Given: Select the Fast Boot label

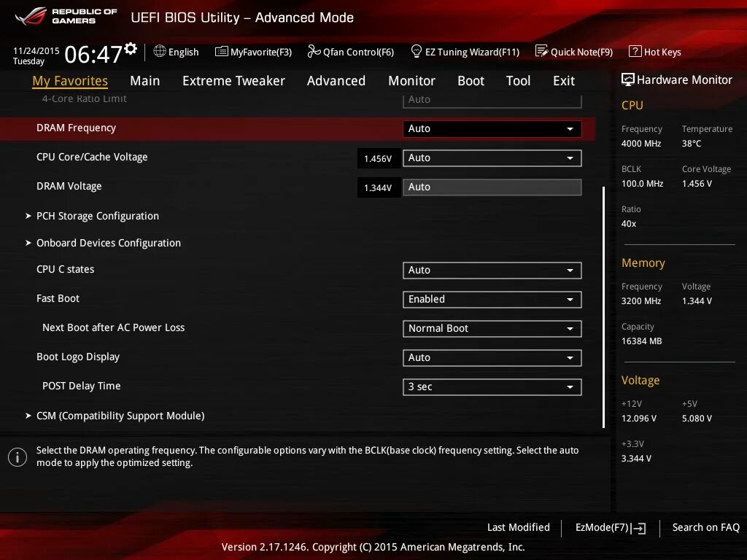Looking at the screenshot, I should click(x=58, y=298).
